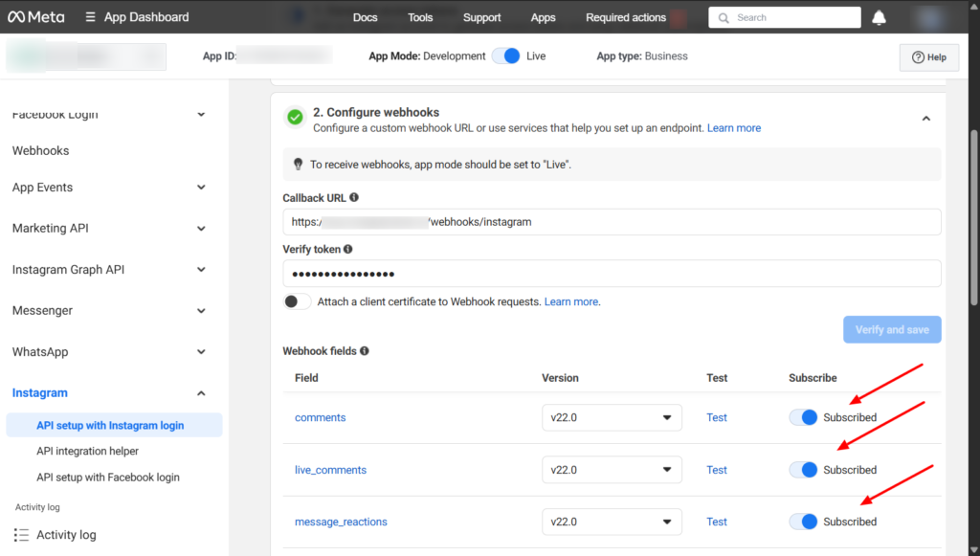Toggle App Mode Development/Live switch
The height and width of the screenshot is (556, 980).
tap(506, 56)
